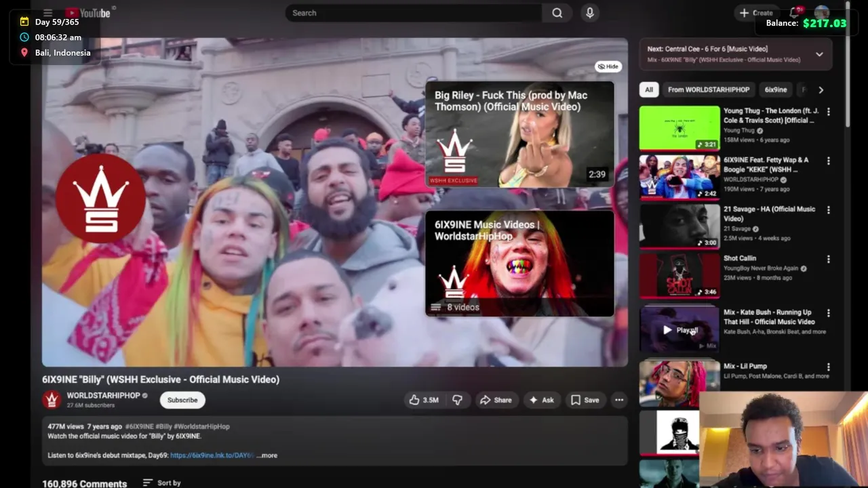Open the Young Thug The London thumbnail

[x=679, y=127]
